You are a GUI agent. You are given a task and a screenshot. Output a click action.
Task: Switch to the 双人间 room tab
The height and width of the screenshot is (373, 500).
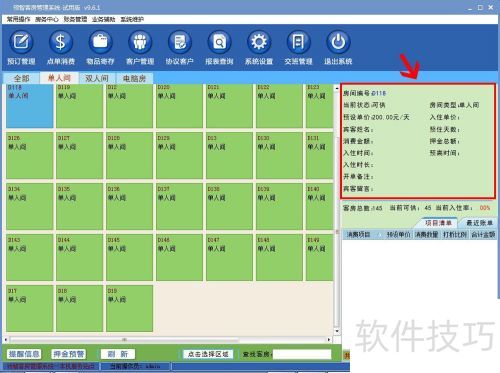[97, 78]
